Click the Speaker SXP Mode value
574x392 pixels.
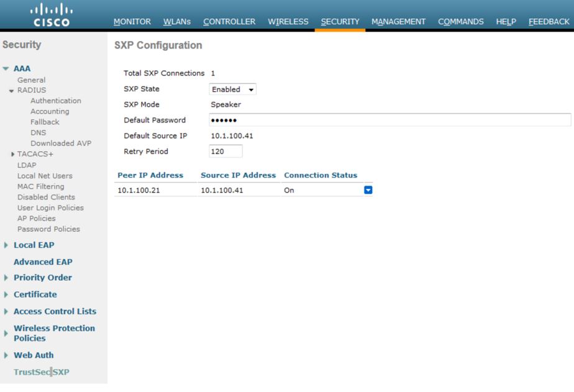[x=226, y=105]
